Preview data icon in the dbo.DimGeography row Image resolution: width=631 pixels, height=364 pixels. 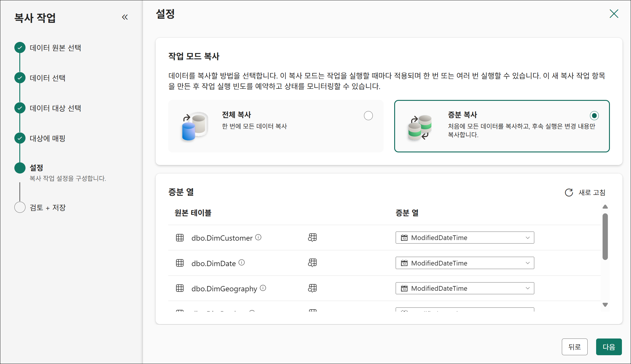point(312,288)
